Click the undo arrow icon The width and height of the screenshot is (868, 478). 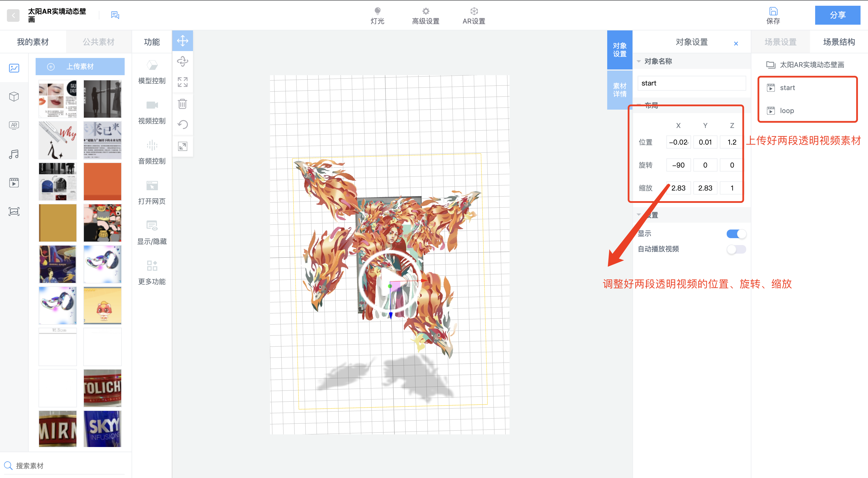click(182, 125)
